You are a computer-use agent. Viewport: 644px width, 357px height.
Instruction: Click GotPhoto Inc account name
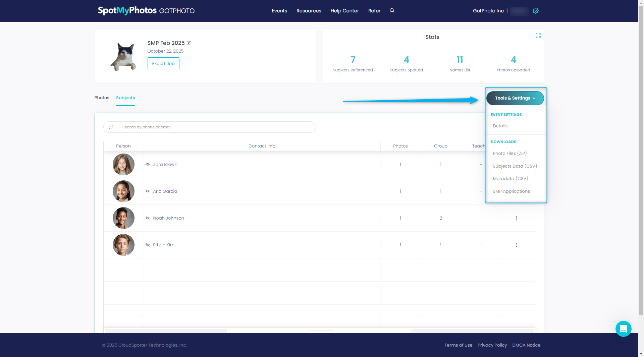pos(488,11)
